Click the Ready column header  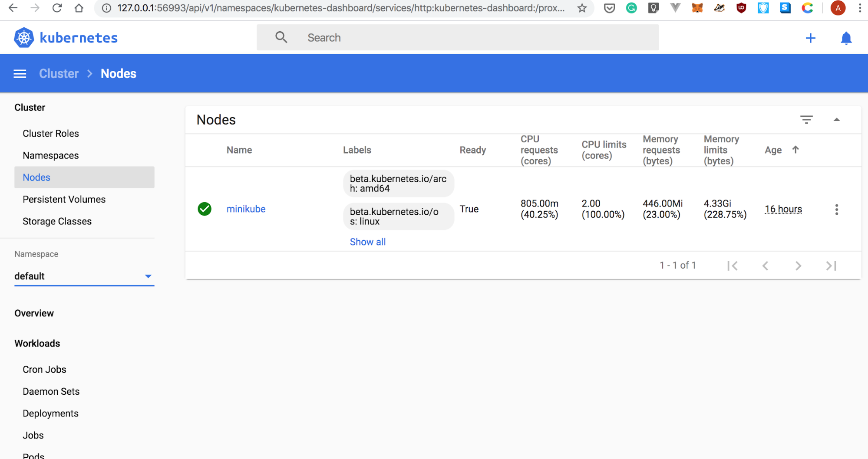click(x=473, y=150)
